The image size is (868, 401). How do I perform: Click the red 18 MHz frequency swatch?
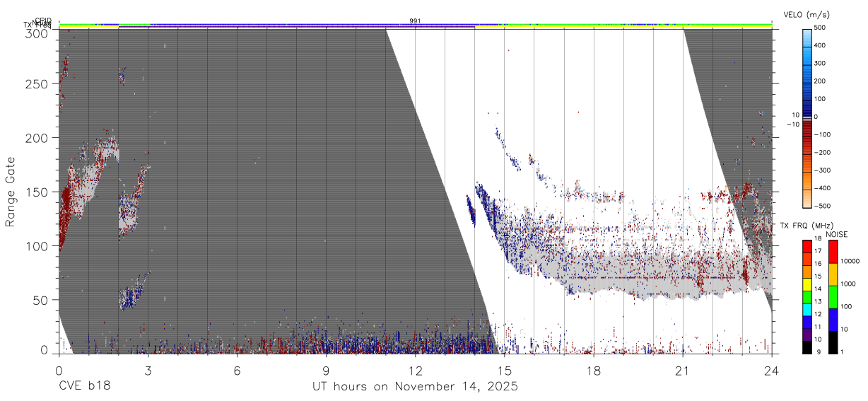(x=807, y=246)
